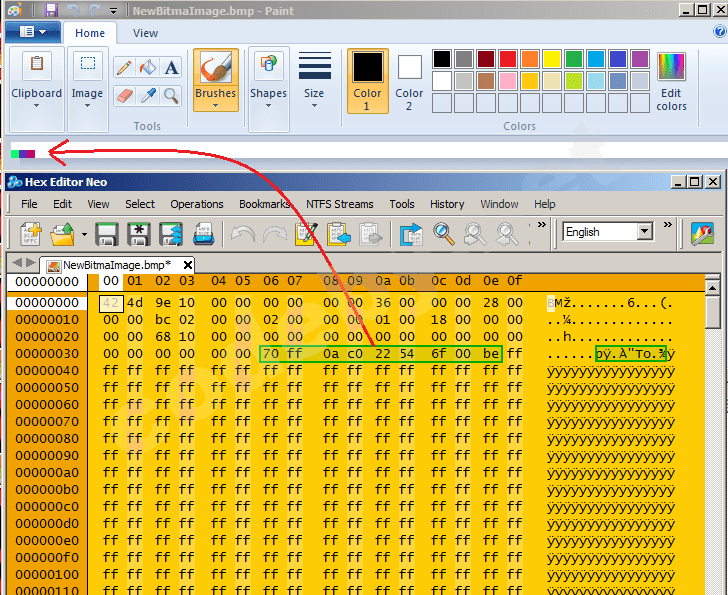Pick the Fill with color bucket tool
This screenshot has width=728, height=595.
[148, 68]
